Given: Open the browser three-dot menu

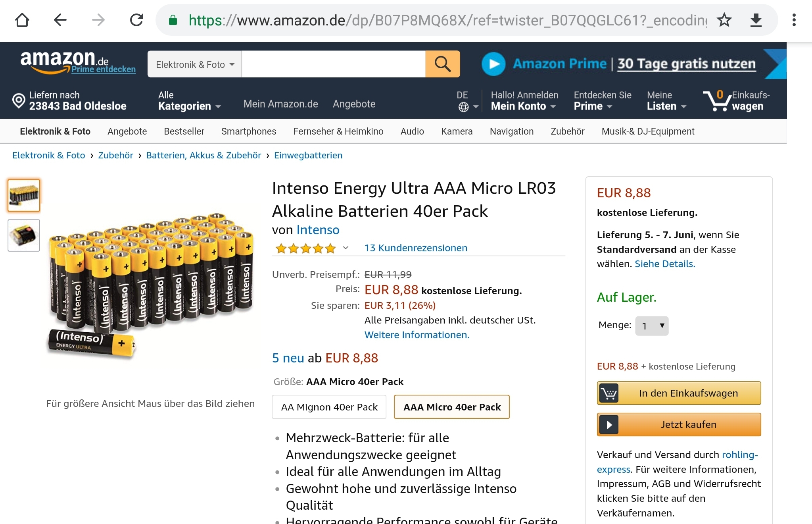Looking at the screenshot, I should [794, 20].
